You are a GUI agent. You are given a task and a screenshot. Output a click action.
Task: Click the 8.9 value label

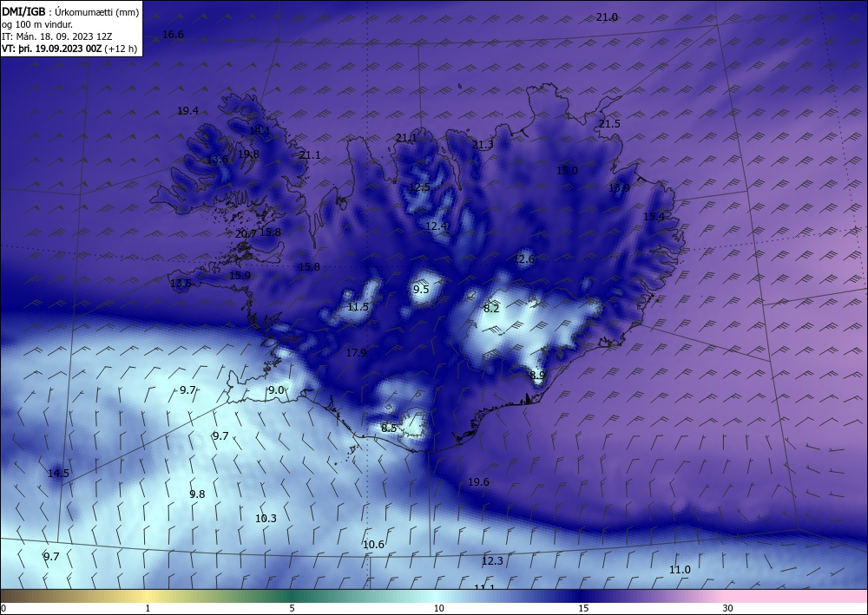point(537,376)
